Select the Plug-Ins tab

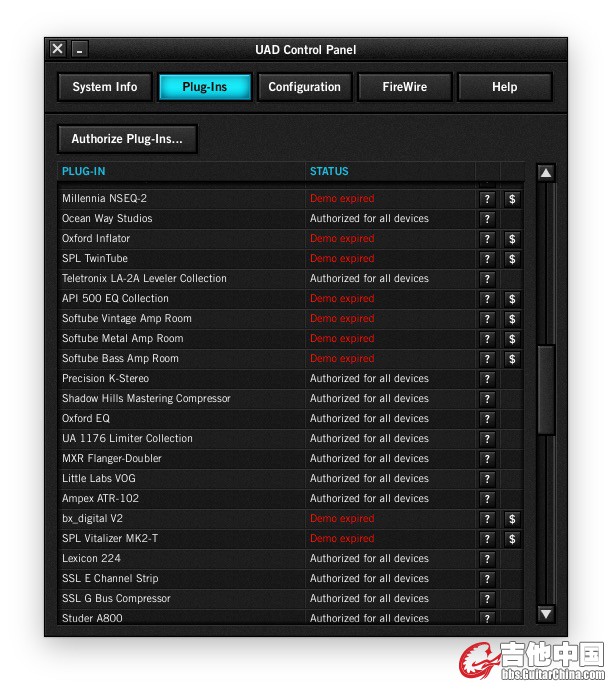click(205, 87)
